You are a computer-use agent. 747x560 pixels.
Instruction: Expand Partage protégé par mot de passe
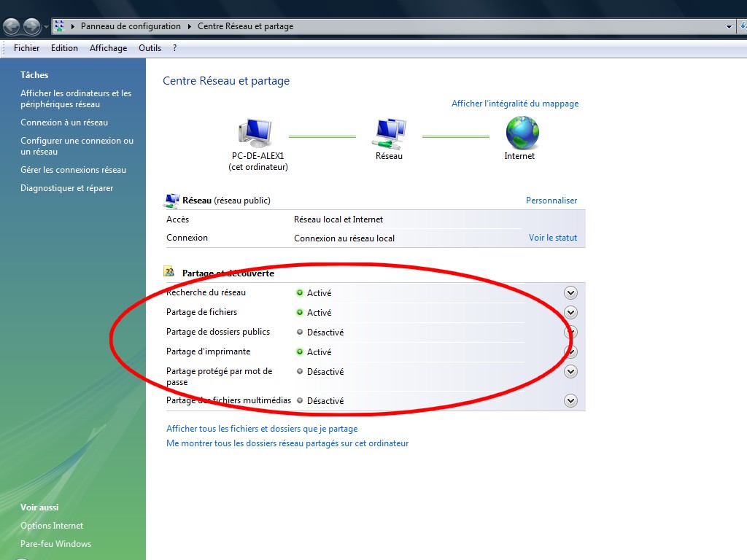570,371
